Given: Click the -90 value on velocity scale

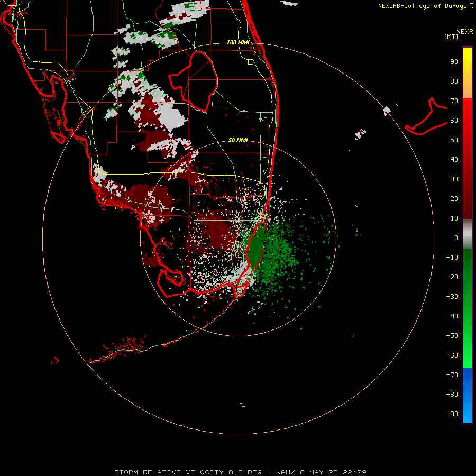Looking at the screenshot, I should point(452,414).
